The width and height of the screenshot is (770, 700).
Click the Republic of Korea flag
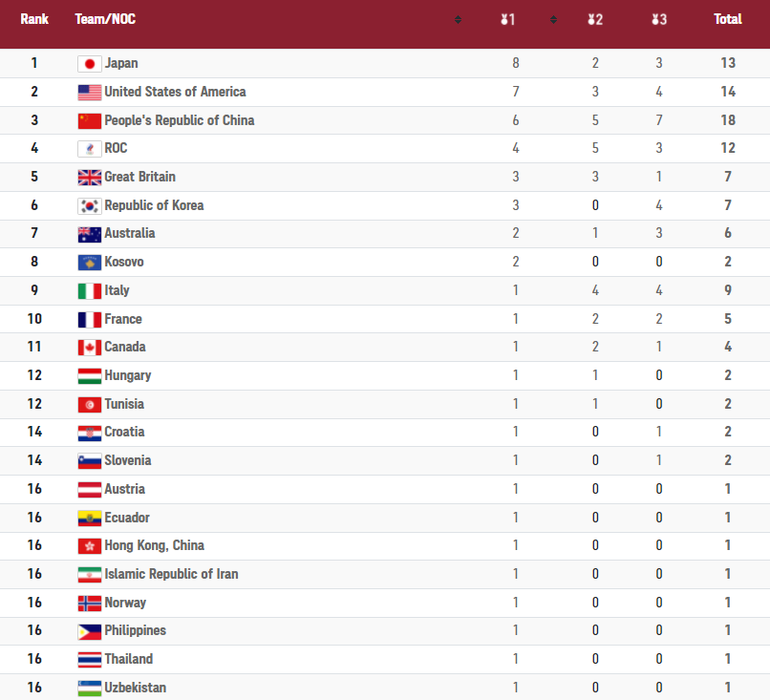[90, 206]
